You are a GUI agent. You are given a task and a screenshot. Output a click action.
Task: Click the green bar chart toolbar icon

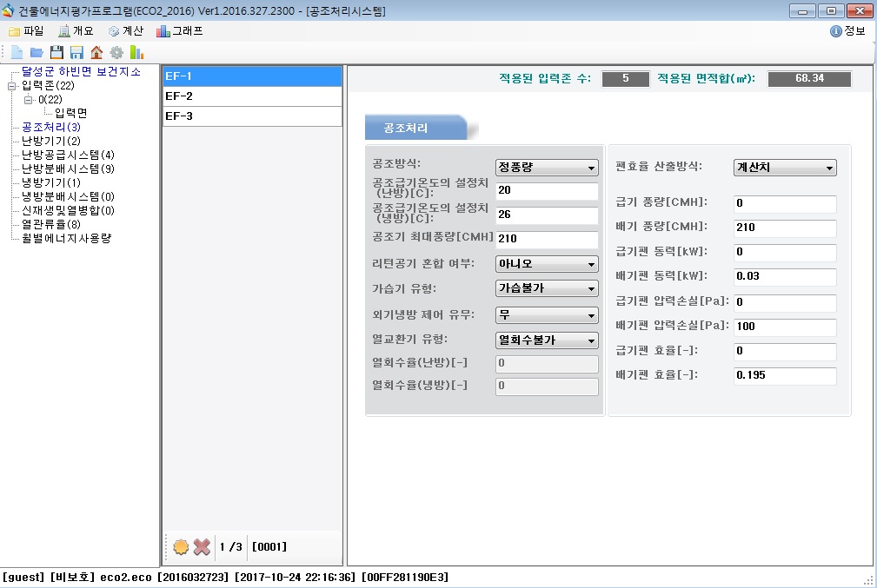(x=136, y=52)
